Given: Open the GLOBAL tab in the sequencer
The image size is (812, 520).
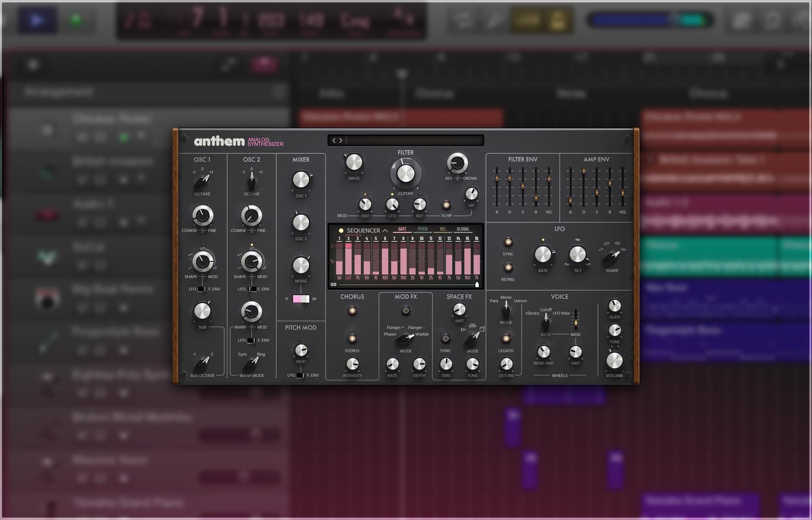Looking at the screenshot, I should (x=463, y=229).
